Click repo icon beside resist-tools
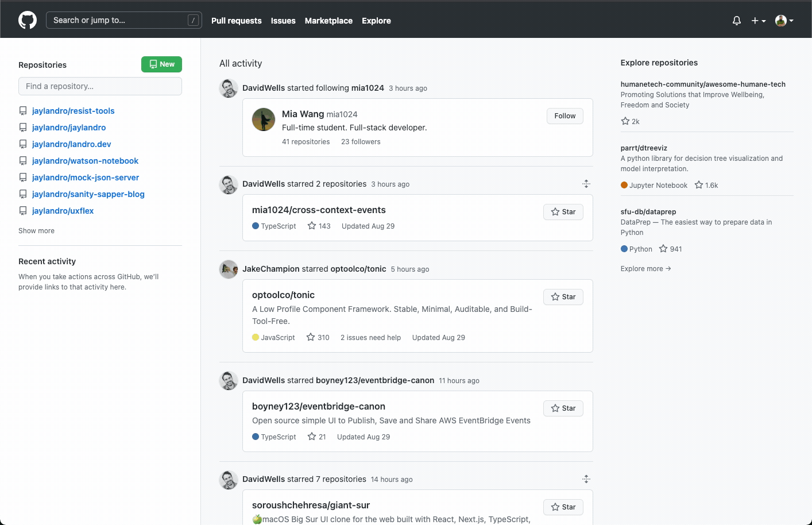The image size is (812, 525). (x=23, y=111)
